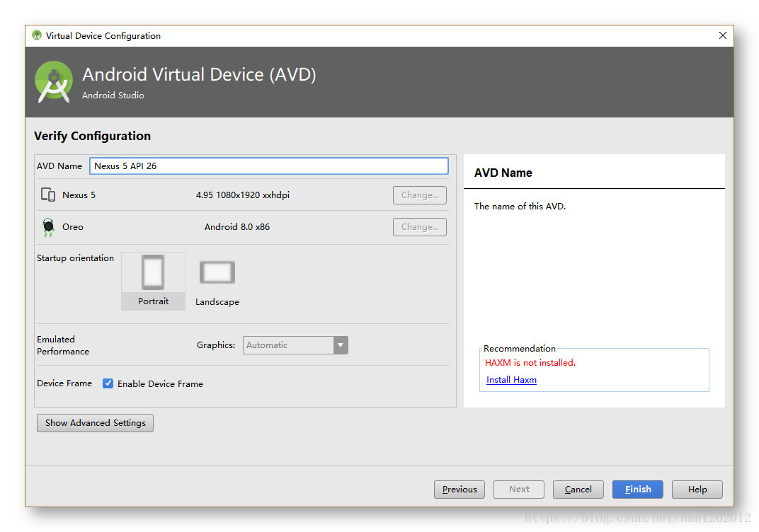The width and height of the screenshot is (759, 532).
Task: Click Show Advanced Settings button
Action: pyautogui.click(x=96, y=422)
